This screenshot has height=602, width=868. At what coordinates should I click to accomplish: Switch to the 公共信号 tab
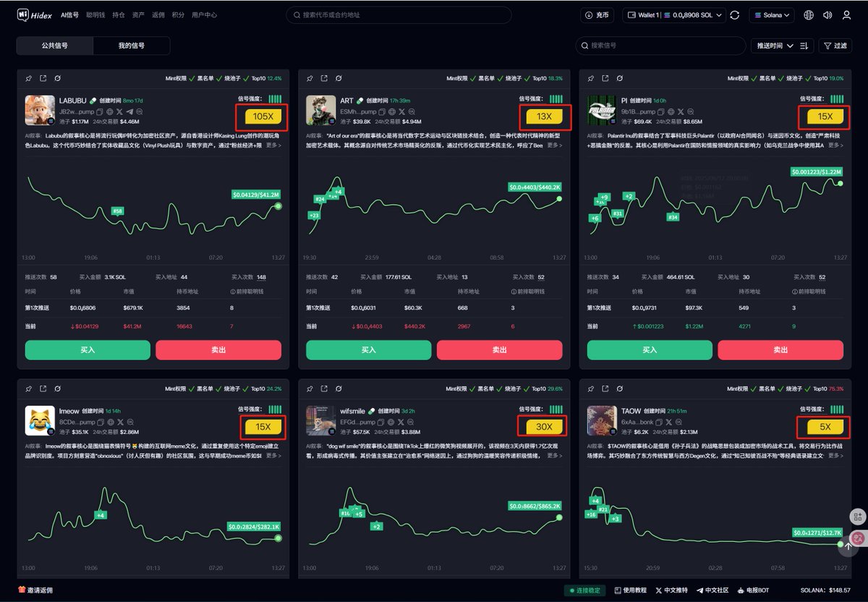[55, 46]
